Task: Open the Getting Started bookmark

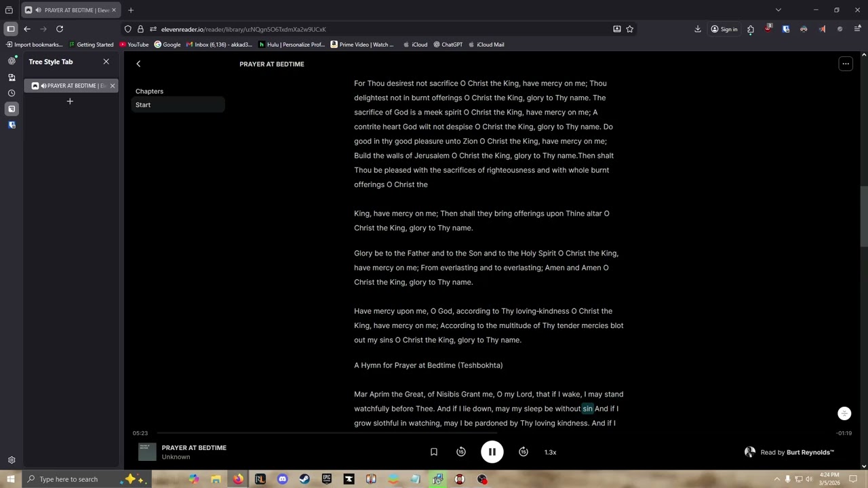Action: pyautogui.click(x=91, y=45)
